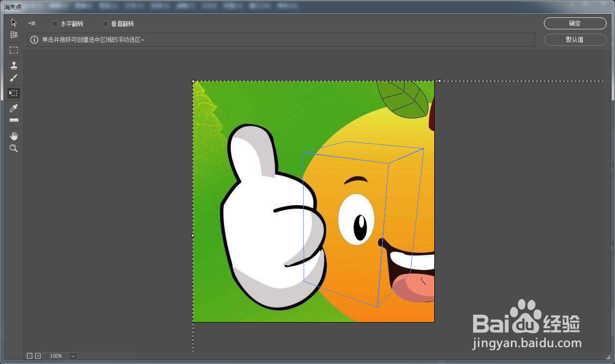The height and width of the screenshot is (364, 615).
Task: Click the left-middle selection handle
Action: [193, 235]
